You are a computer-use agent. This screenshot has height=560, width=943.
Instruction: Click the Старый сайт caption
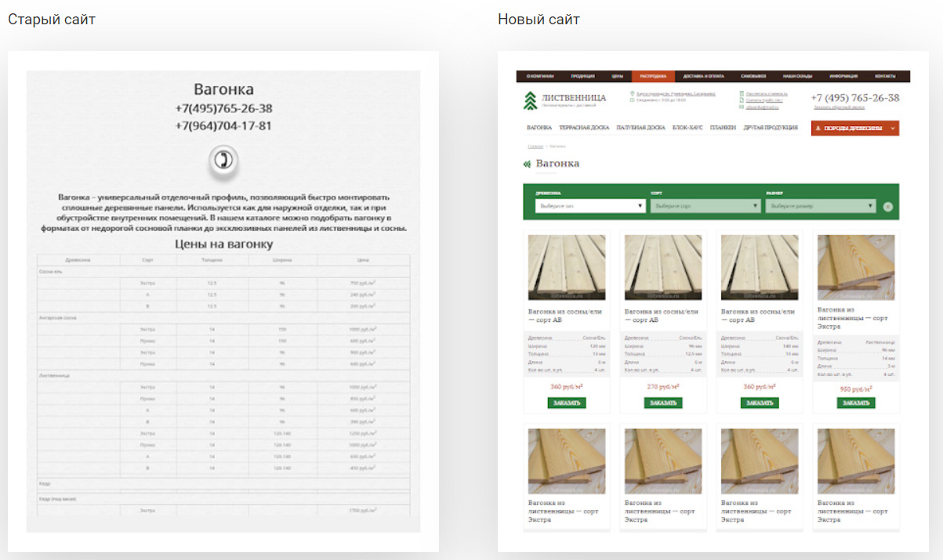tap(52, 19)
